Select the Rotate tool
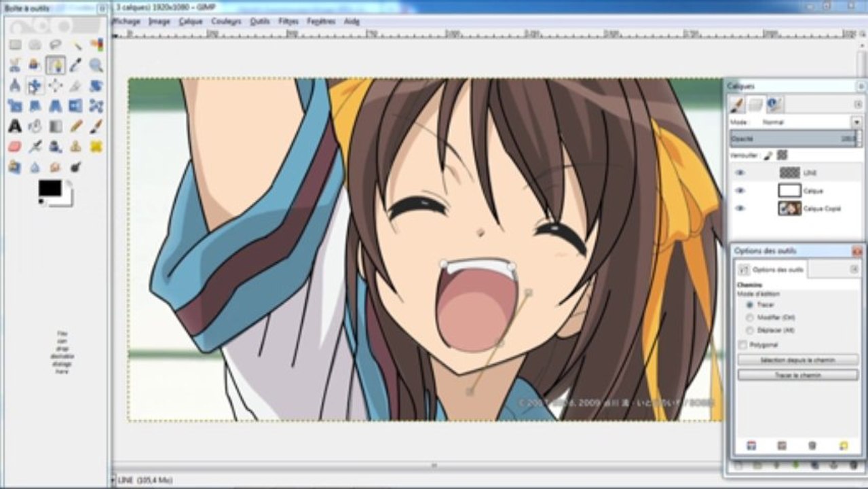 point(96,86)
